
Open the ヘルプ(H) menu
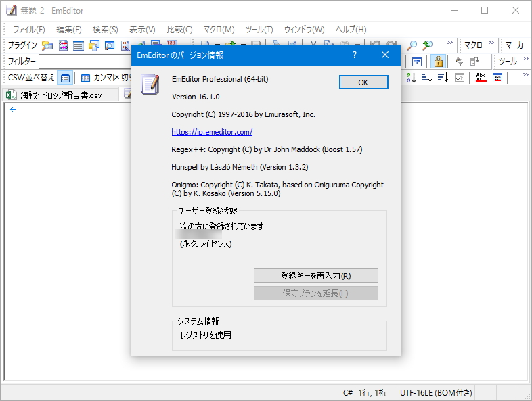point(351,30)
